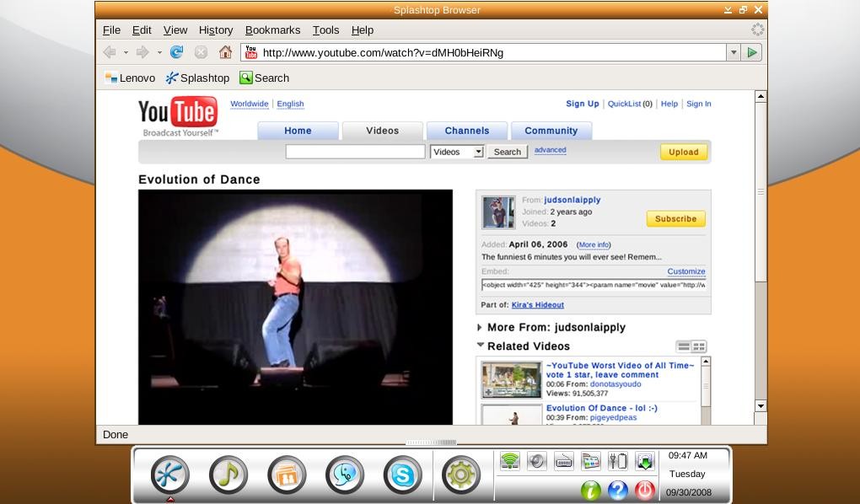Click the yellow Subscribe button

(675, 219)
